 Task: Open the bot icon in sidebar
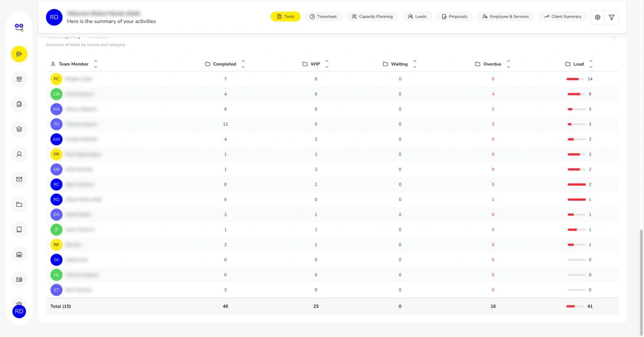pos(19,255)
